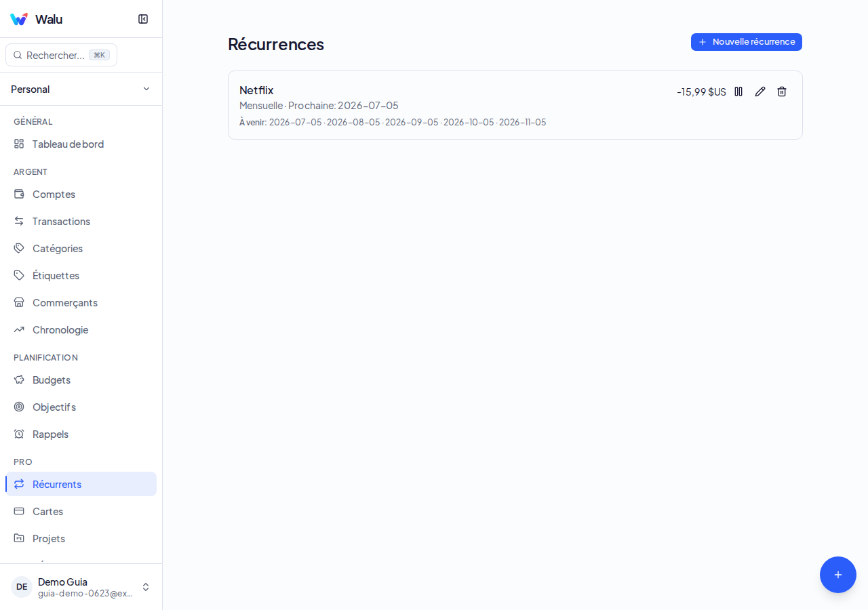Click the Comptes wallet icon
868x610 pixels.
click(19, 194)
